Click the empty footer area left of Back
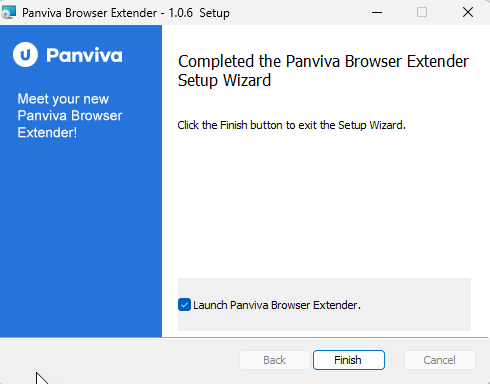This screenshot has height=384, width=490. 120,361
